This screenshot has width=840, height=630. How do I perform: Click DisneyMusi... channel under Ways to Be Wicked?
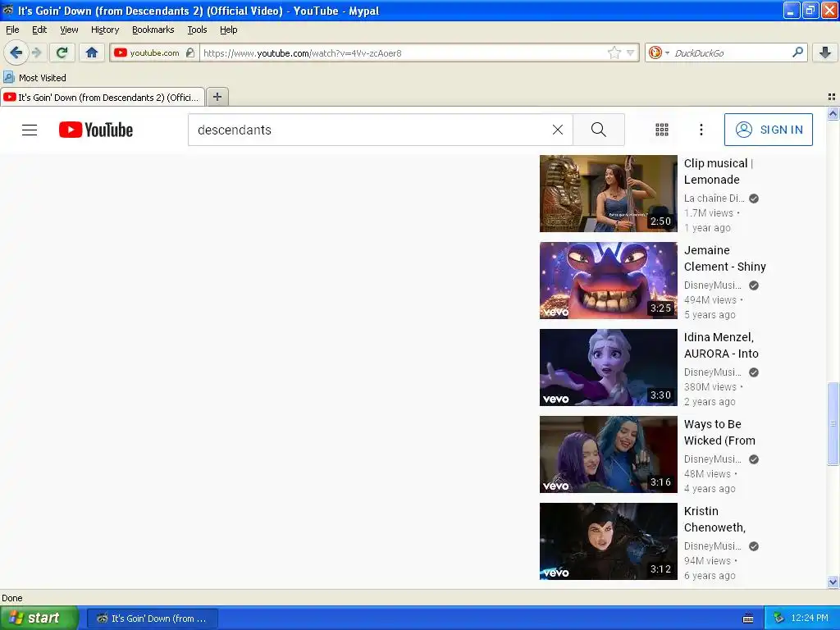pos(713,459)
